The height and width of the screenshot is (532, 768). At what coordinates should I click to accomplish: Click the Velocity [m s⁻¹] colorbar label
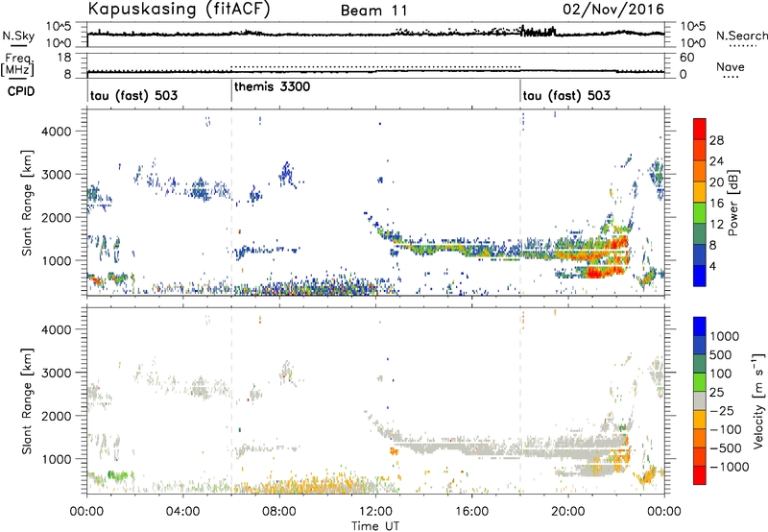(x=758, y=400)
